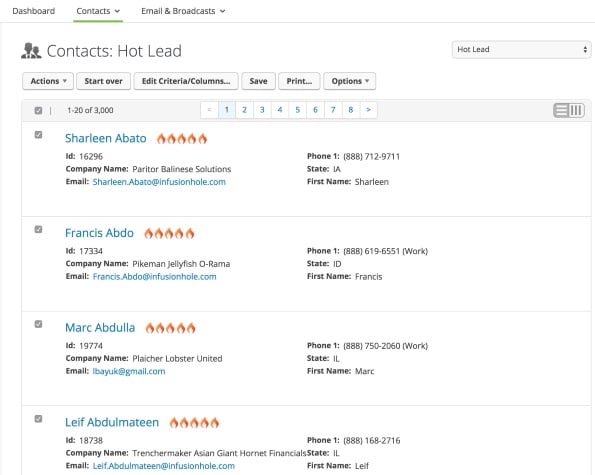Click company Plaicher Lobster United
The width and height of the screenshot is (595, 475).
(x=177, y=359)
